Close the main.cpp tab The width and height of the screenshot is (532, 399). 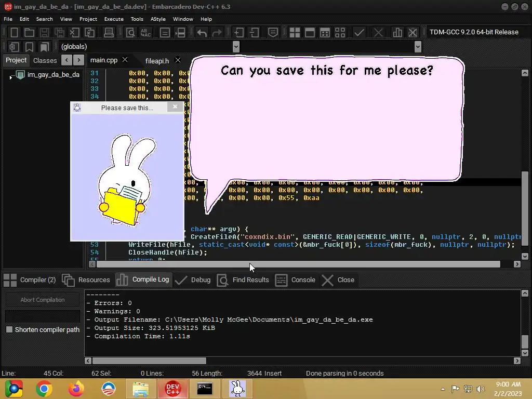(x=125, y=60)
